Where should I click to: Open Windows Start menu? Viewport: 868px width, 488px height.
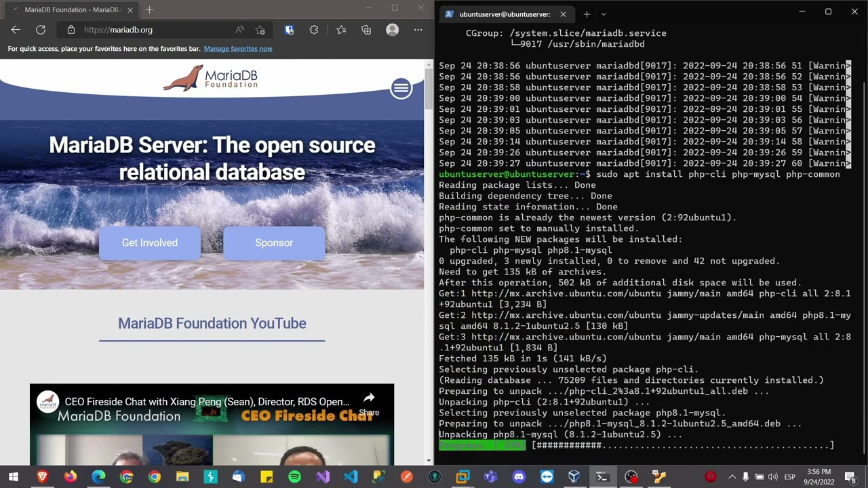click(x=14, y=477)
